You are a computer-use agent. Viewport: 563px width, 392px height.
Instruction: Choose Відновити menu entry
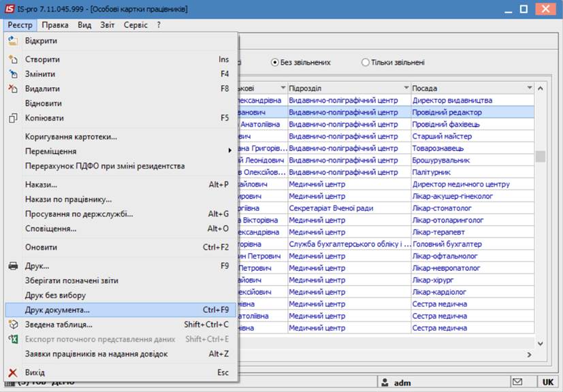pyautogui.click(x=120, y=103)
